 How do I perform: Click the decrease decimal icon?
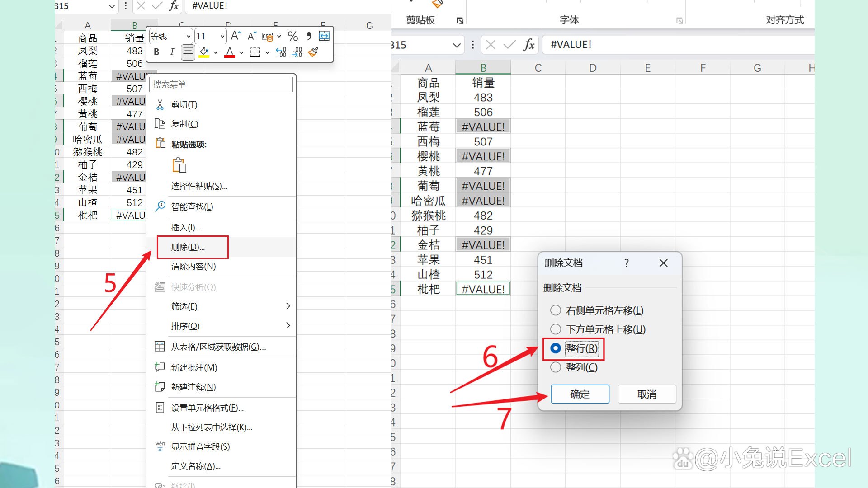click(297, 52)
